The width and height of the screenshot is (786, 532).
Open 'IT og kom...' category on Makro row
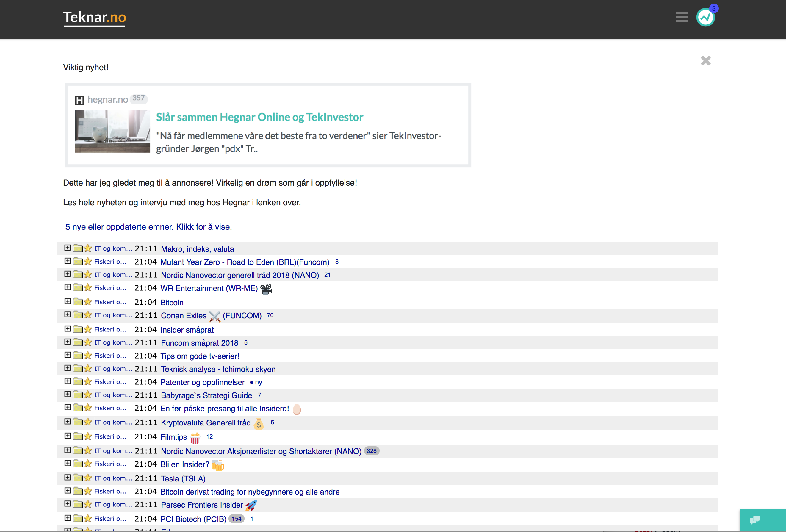[x=113, y=248]
